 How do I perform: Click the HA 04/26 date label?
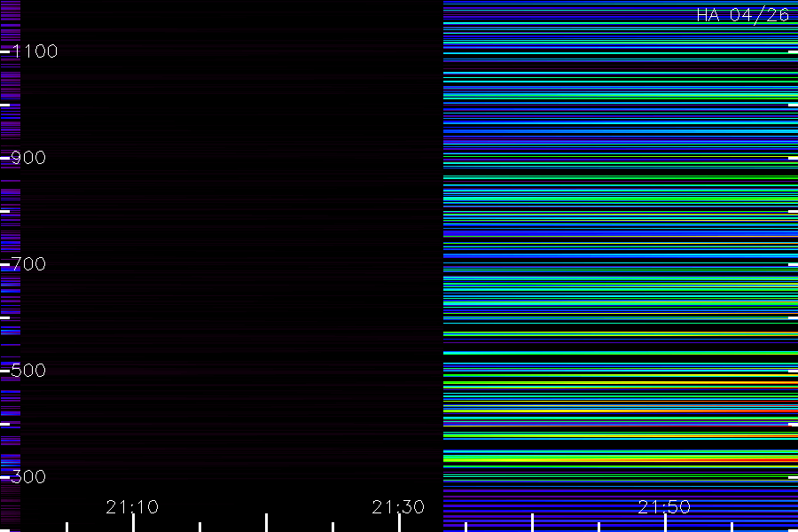tap(742, 15)
